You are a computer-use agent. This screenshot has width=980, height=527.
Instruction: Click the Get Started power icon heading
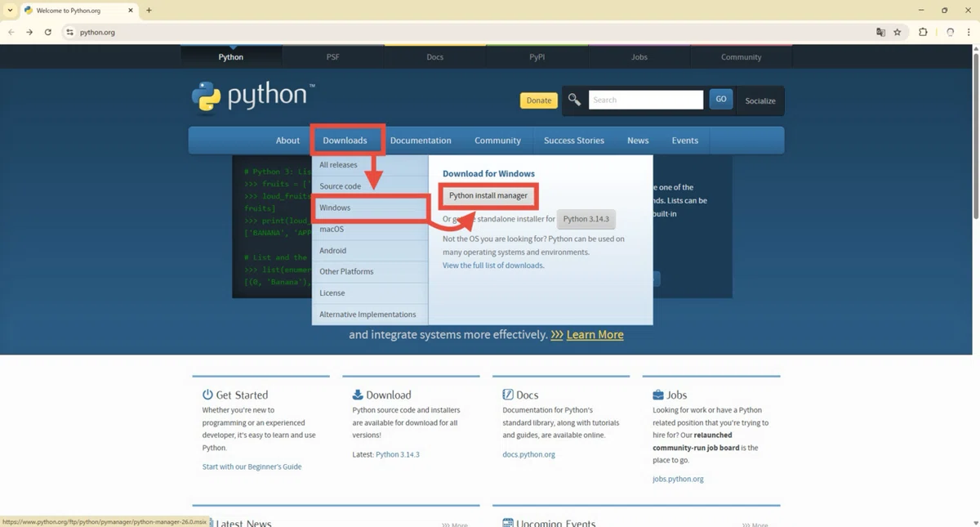pyautogui.click(x=207, y=395)
